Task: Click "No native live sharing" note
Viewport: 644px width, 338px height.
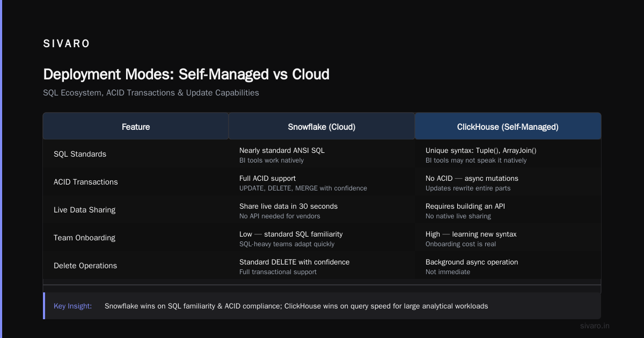Action: [458, 216]
